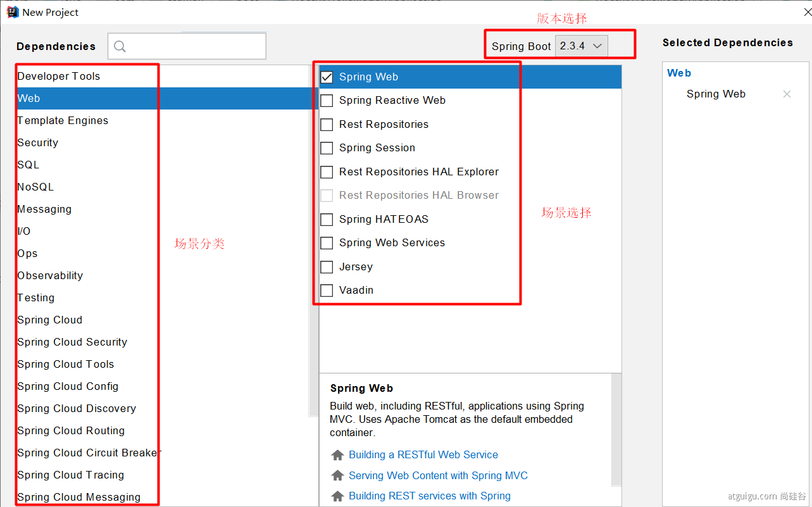This screenshot has height=507, width=812.
Task: Remove Spring Web via the X icon
Action: click(x=787, y=94)
